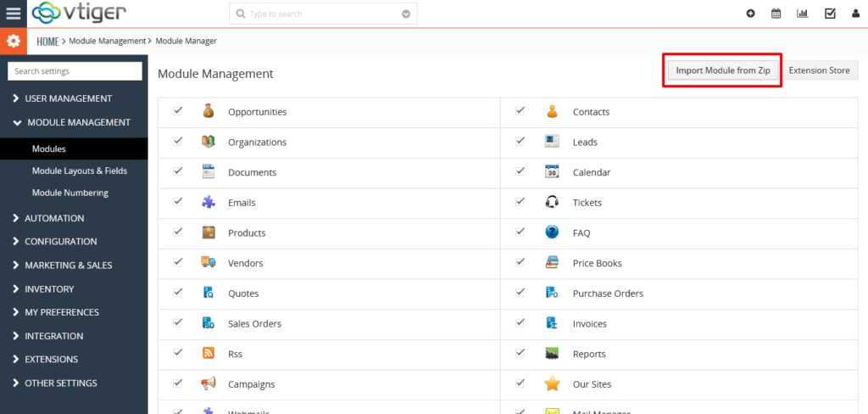This screenshot has width=868, height=414.
Task: Click the FAQ question mark icon
Action: coord(552,232)
